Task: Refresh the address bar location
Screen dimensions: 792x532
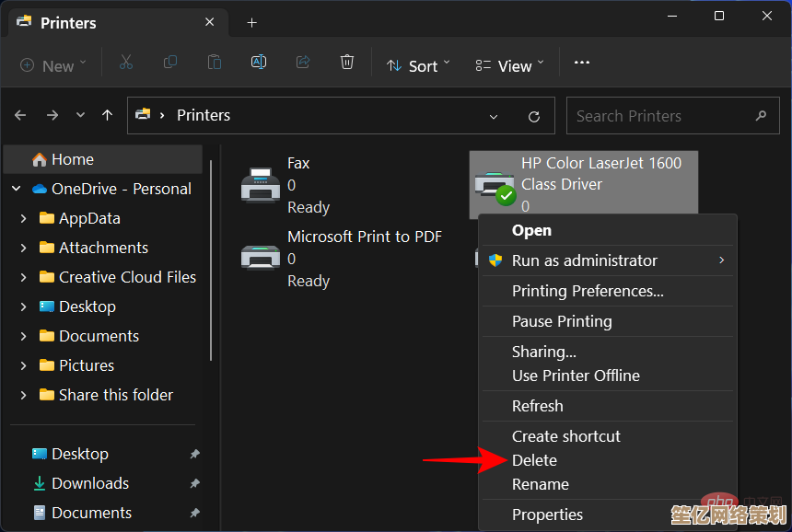Action: tap(534, 117)
